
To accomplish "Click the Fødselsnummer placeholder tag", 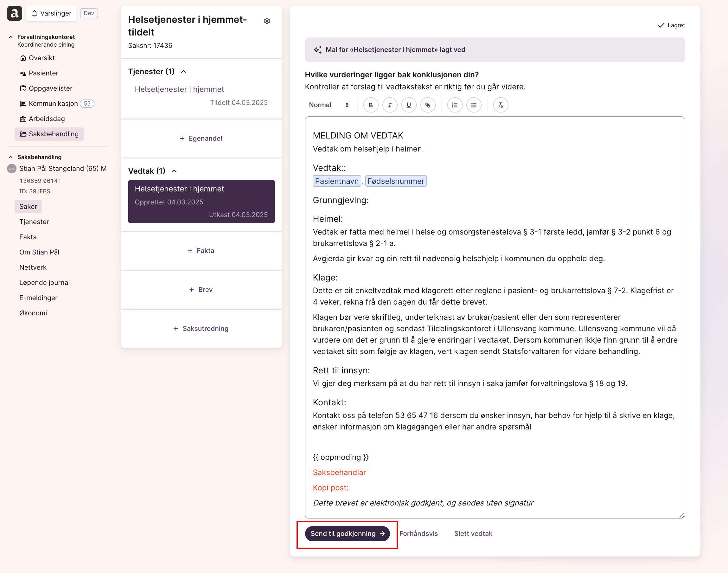I will [x=396, y=181].
